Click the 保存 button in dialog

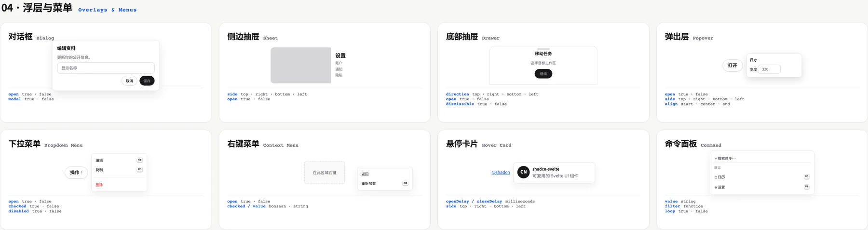(147, 81)
